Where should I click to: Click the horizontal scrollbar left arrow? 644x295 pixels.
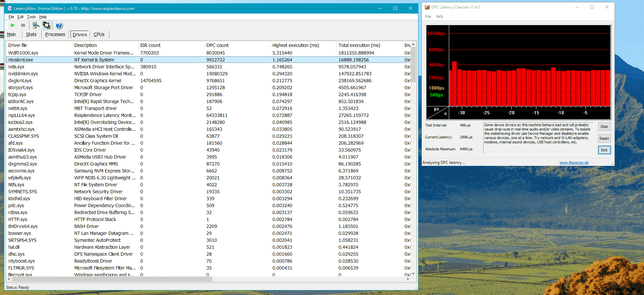point(9,279)
